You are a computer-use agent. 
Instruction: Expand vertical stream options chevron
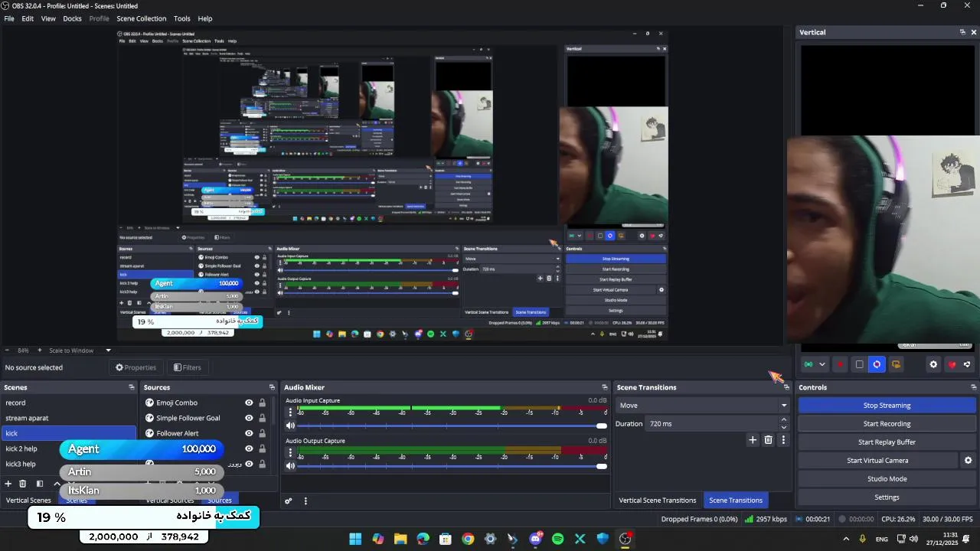822,364
